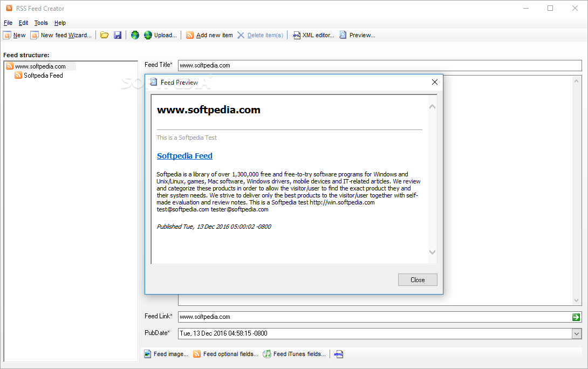Click green arrow beside Feed Link
Image resolution: width=588 pixels, height=369 pixels.
(576, 317)
